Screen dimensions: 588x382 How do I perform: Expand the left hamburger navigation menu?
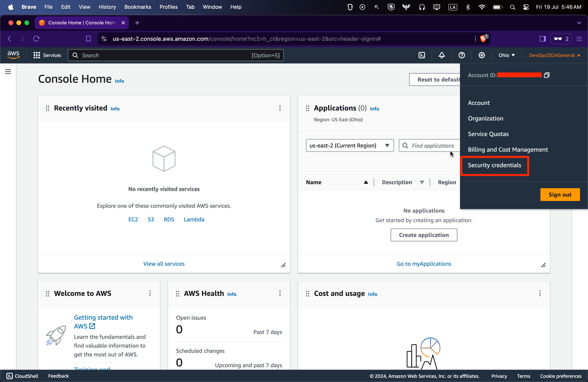click(8, 72)
